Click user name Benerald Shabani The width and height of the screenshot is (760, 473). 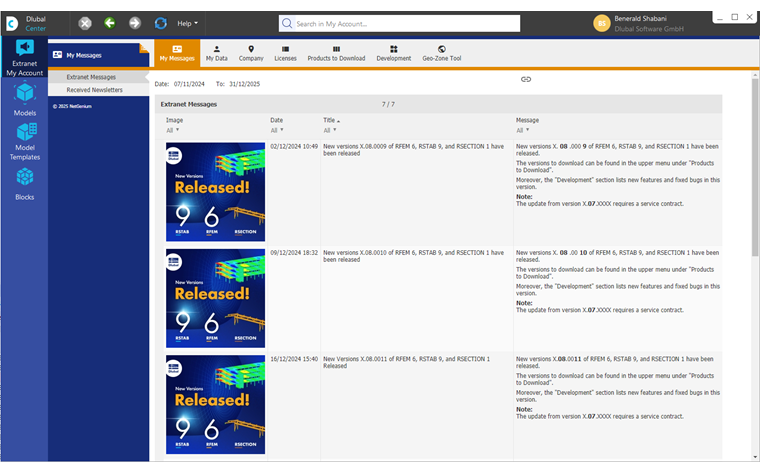click(640, 18)
